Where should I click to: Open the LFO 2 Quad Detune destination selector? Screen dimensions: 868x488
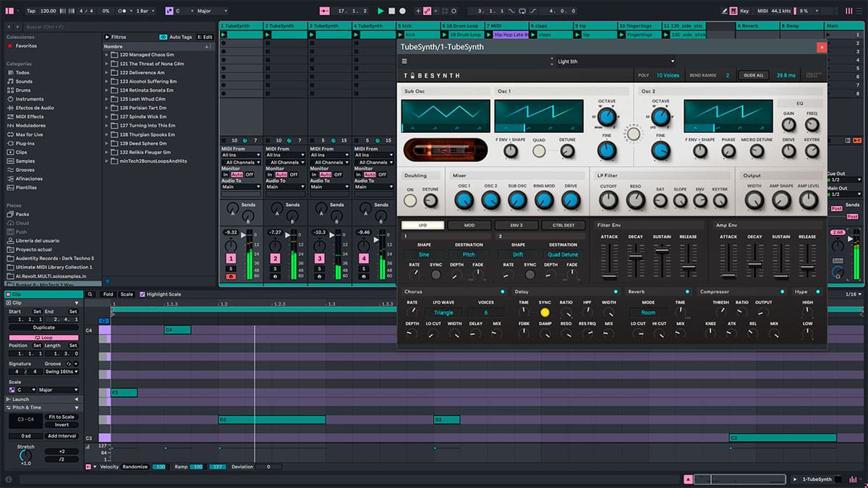[563, 254]
